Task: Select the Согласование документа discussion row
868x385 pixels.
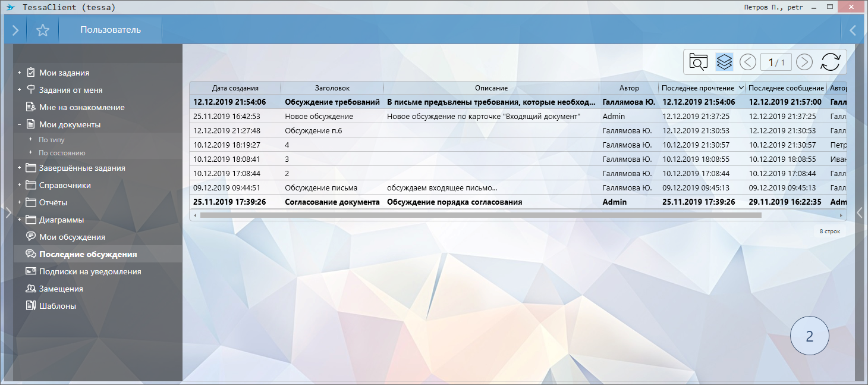Action: [x=332, y=202]
